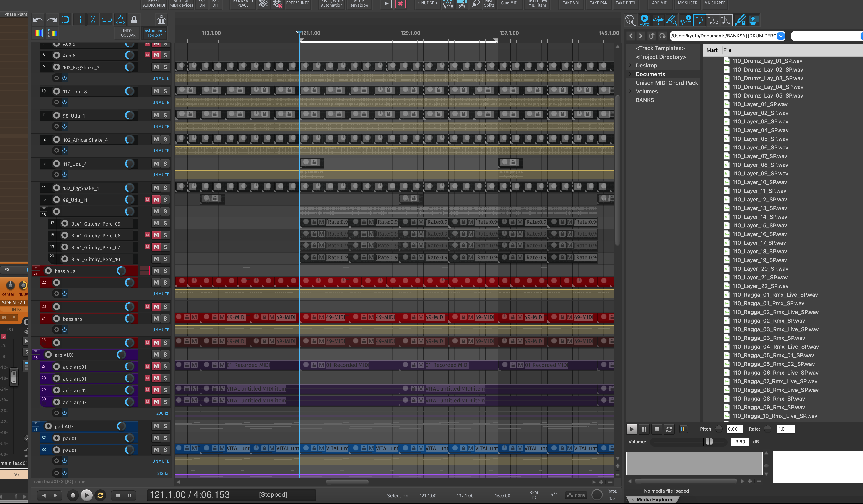Click the Media Explorer volume slider

709,441
